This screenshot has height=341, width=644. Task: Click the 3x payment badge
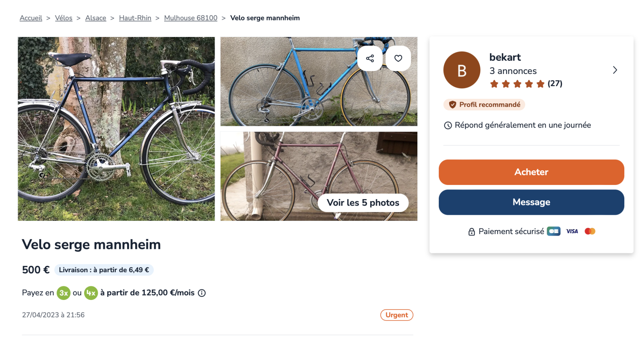coord(64,293)
